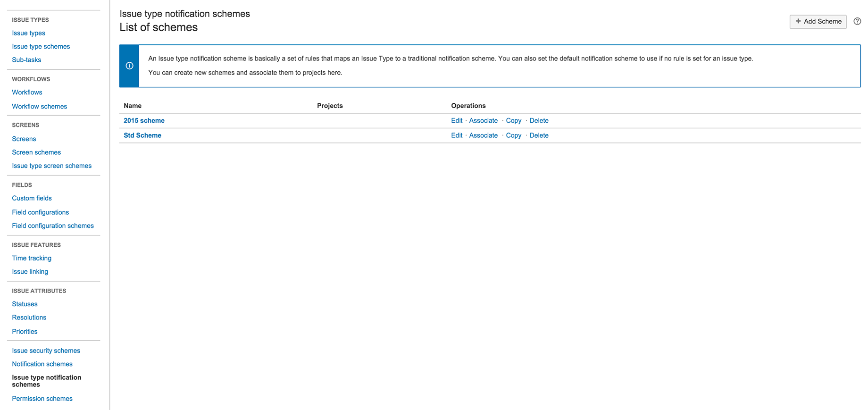Select Field configuration schemes
Image resolution: width=868 pixels, height=410 pixels.
(x=53, y=226)
